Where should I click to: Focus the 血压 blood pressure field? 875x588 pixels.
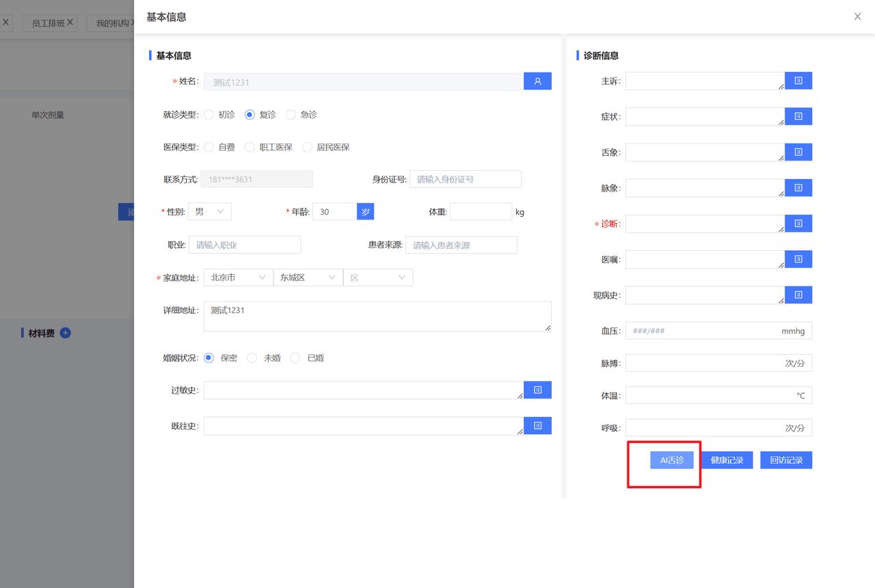[x=718, y=331]
